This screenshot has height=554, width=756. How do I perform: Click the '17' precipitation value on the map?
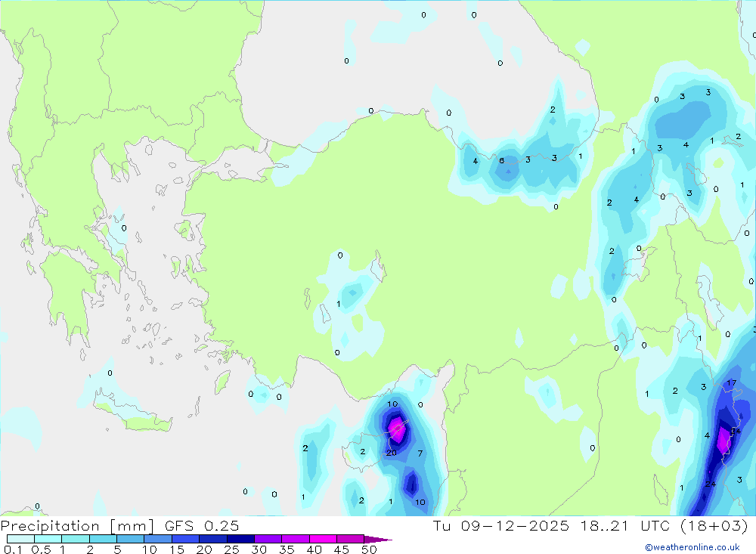coord(731,383)
